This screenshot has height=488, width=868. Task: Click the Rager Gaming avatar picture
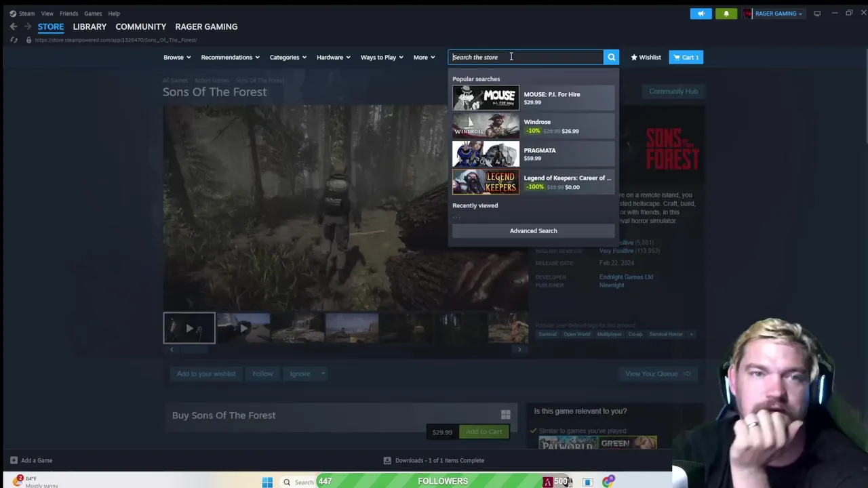pos(747,14)
